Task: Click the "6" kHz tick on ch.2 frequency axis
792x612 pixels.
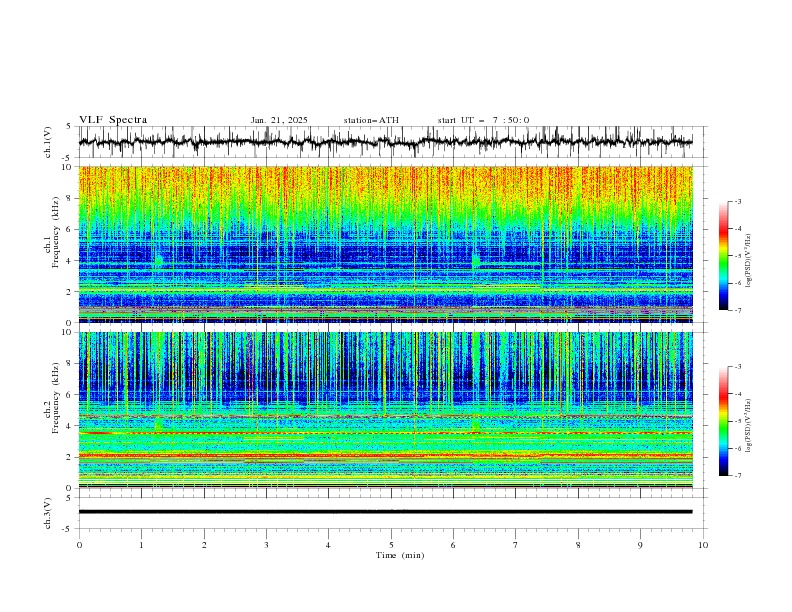Action: [x=70, y=394]
